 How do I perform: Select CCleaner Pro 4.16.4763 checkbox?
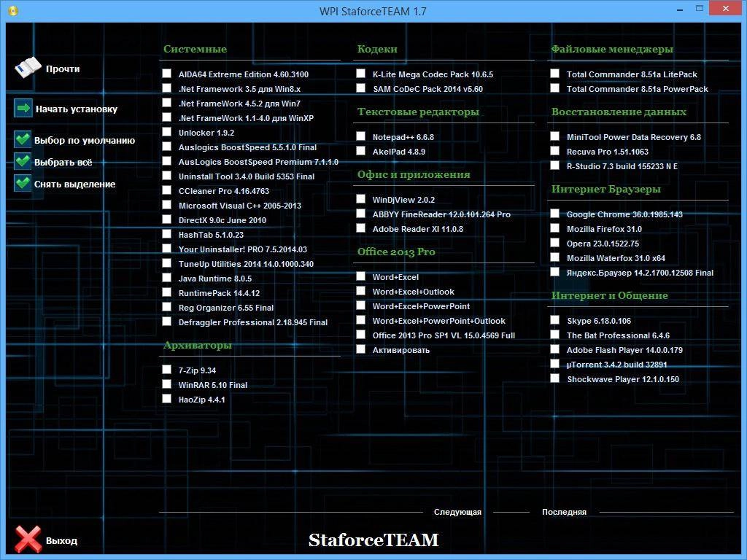pyautogui.click(x=167, y=190)
